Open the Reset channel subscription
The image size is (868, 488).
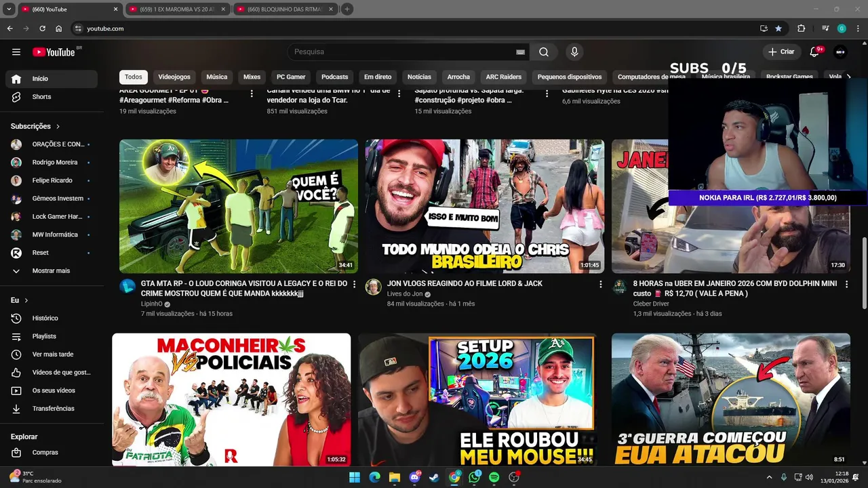pos(52,253)
